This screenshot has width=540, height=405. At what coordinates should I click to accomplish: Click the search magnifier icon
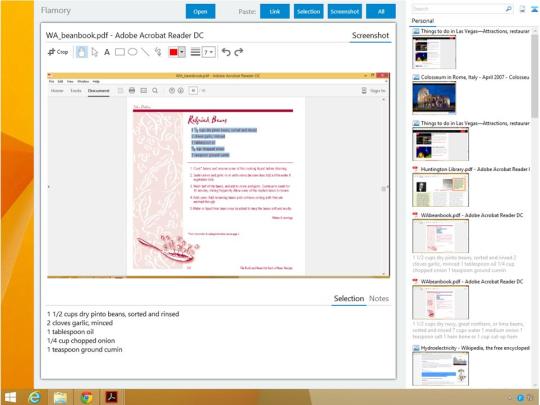508,9
